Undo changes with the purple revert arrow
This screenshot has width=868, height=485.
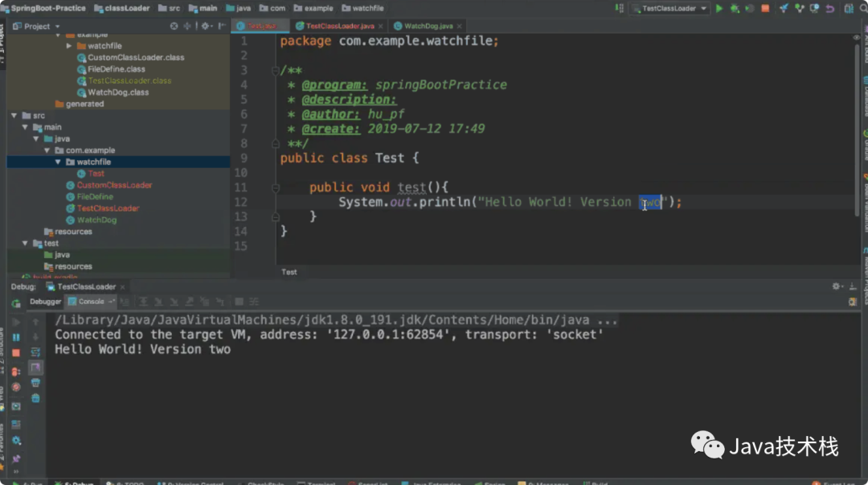[x=829, y=8]
